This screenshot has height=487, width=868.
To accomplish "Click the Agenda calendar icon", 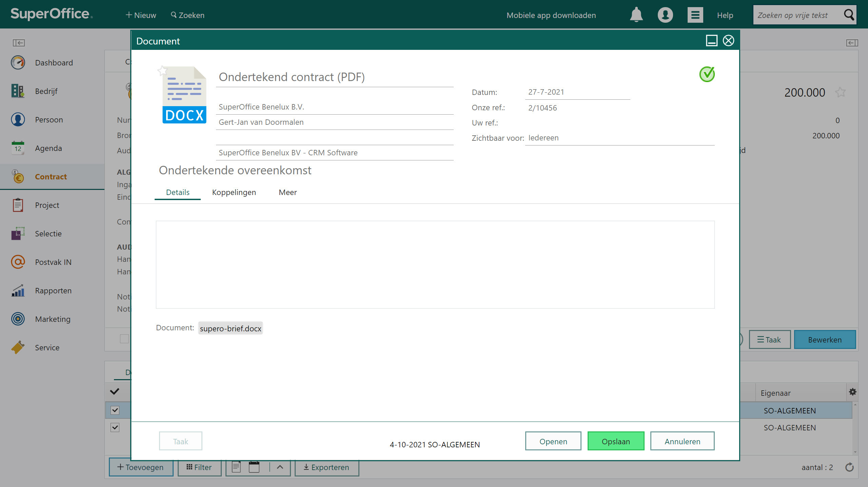I will tap(18, 148).
